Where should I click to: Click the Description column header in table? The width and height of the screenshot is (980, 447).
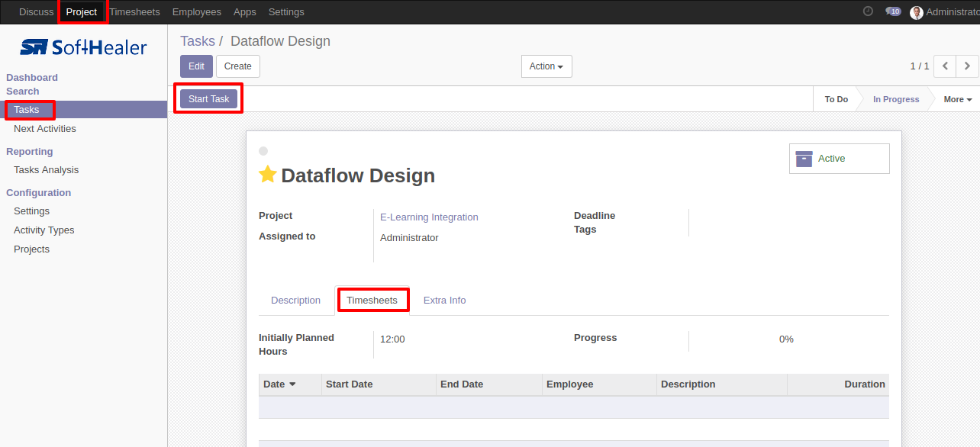click(x=721, y=384)
